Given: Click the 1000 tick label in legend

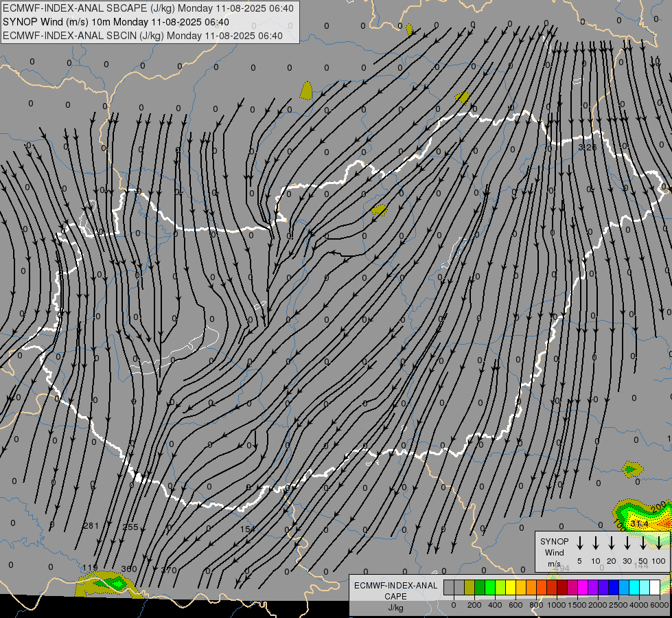Looking at the screenshot, I should [556, 605].
